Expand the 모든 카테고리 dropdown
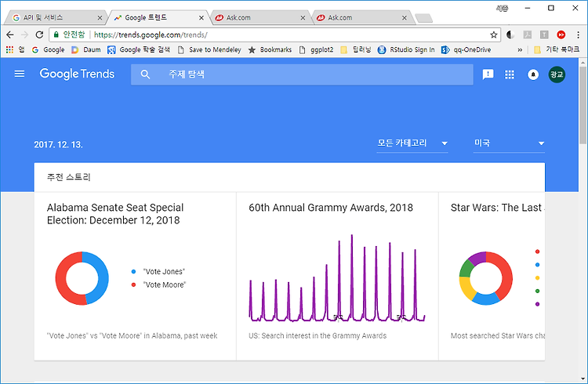Image resolution: width=588 pixels, height=384 pixels. click(x=412, y=143)
